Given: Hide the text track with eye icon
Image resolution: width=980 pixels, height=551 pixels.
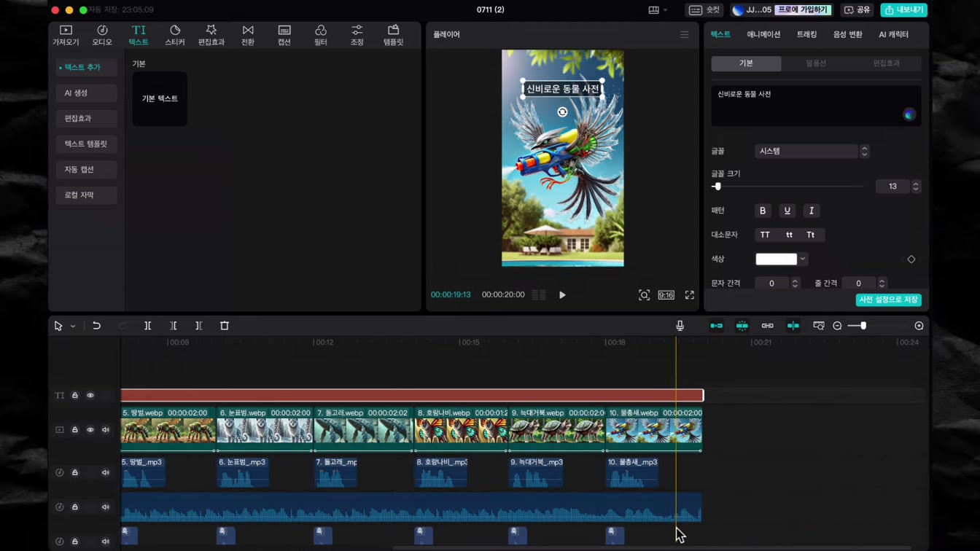Looking at the screenshot, I should (x=90, y=396).
